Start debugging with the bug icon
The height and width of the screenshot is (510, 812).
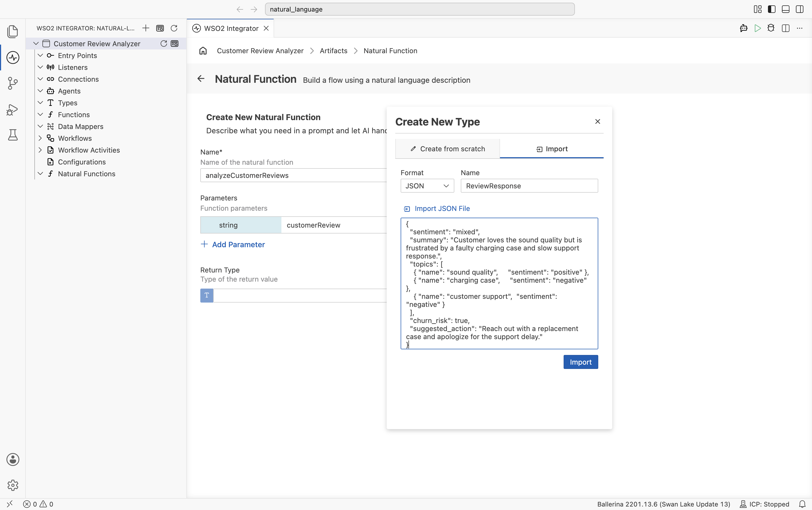point(771,28)
